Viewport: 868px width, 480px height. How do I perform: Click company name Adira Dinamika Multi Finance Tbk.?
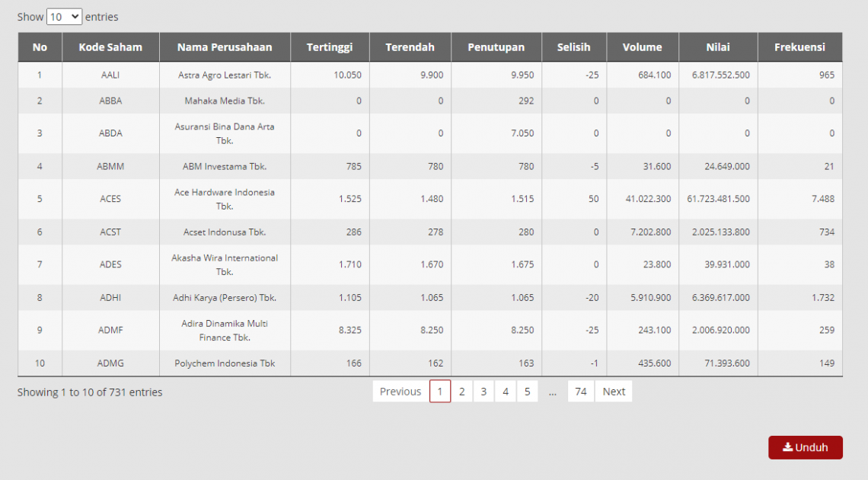click(225, 331)
